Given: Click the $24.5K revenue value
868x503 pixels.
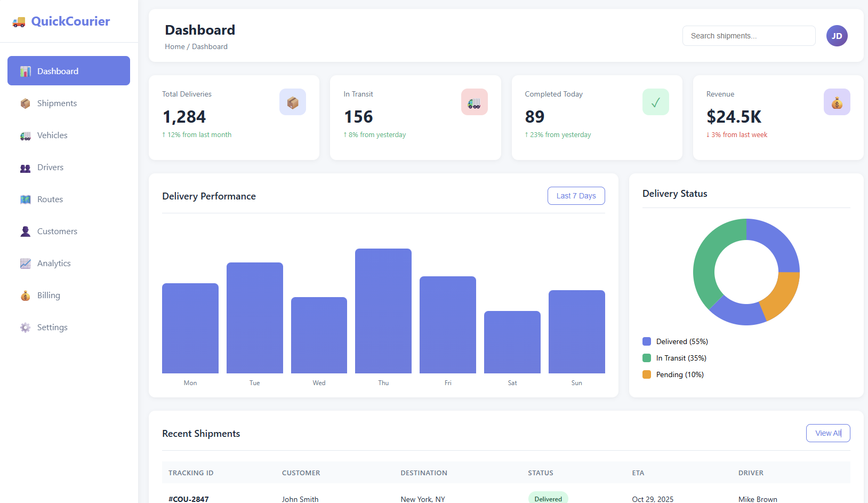Looking at the screenshot, I should click(734, 116).
